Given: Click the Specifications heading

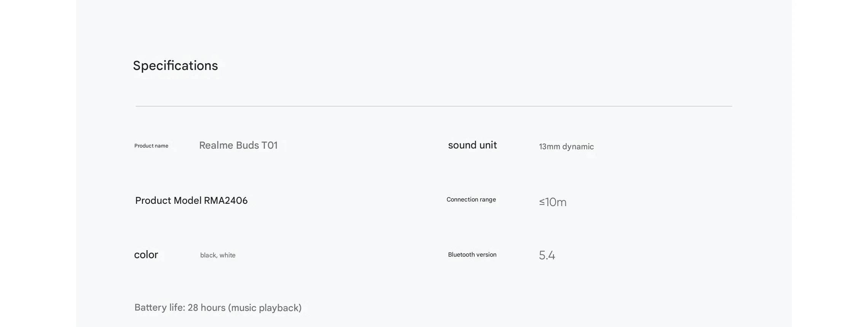Looking at the screenshot, I should tap(175, 66).
